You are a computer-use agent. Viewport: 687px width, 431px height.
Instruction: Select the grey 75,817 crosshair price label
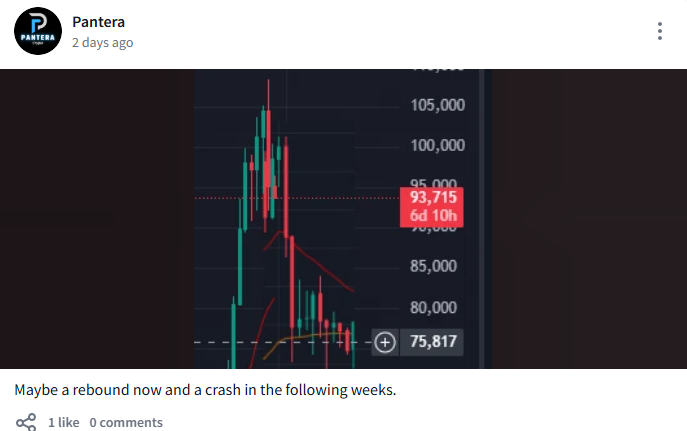[x=432, y=342]
